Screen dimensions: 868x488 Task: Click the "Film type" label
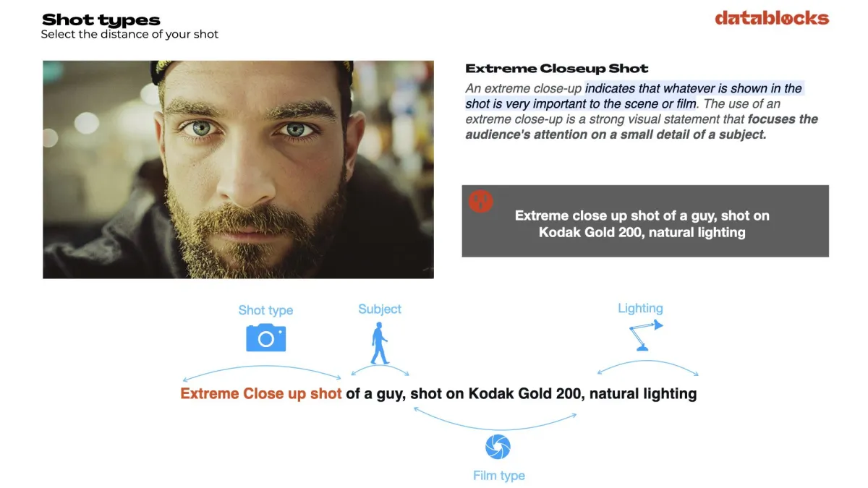pos(498,476)
